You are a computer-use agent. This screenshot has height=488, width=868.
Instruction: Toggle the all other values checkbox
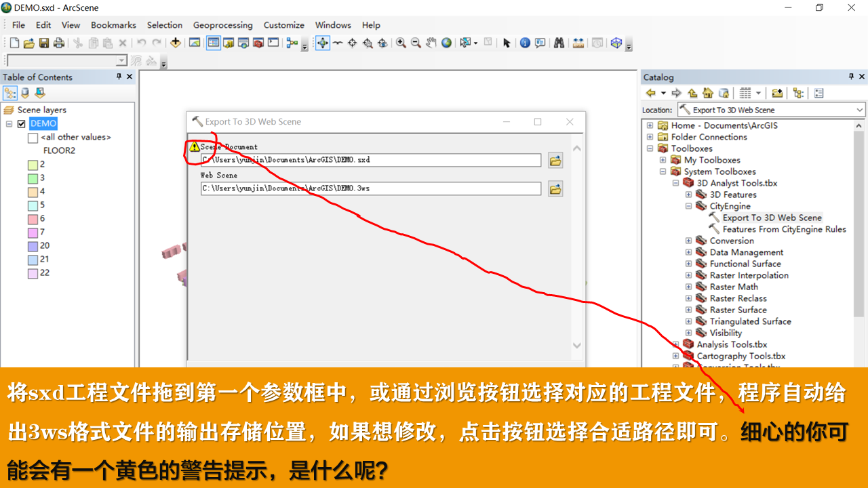(33, 138)
